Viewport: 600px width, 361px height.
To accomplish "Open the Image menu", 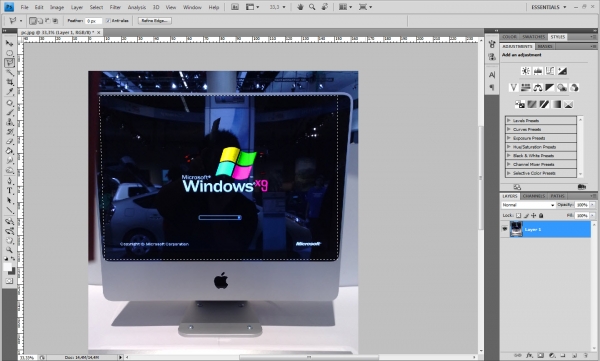I will (x=57, y=7).
